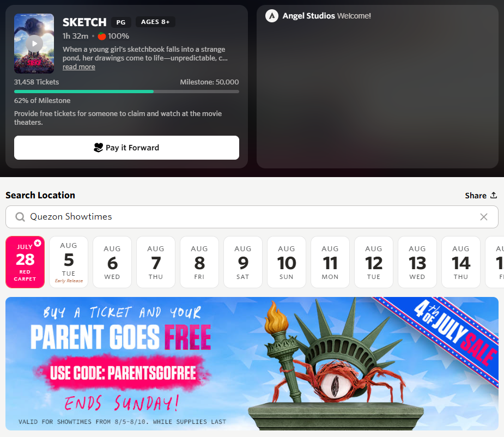Click the Pay it Forward button
Screen dimensions: 504x437
click(126, 148)
